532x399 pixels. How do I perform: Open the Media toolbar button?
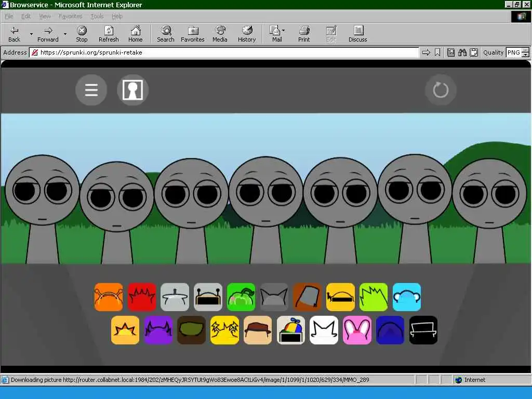point(220,34)
